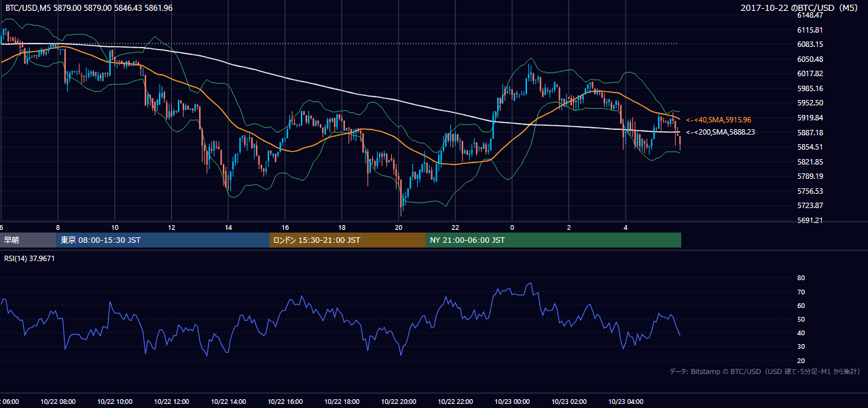
Task: Click price axis label 6148.47
Action: tap(810, 15)
